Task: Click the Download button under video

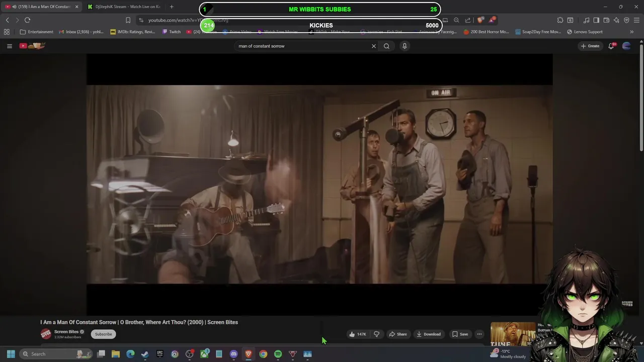Action: point(428,334)
